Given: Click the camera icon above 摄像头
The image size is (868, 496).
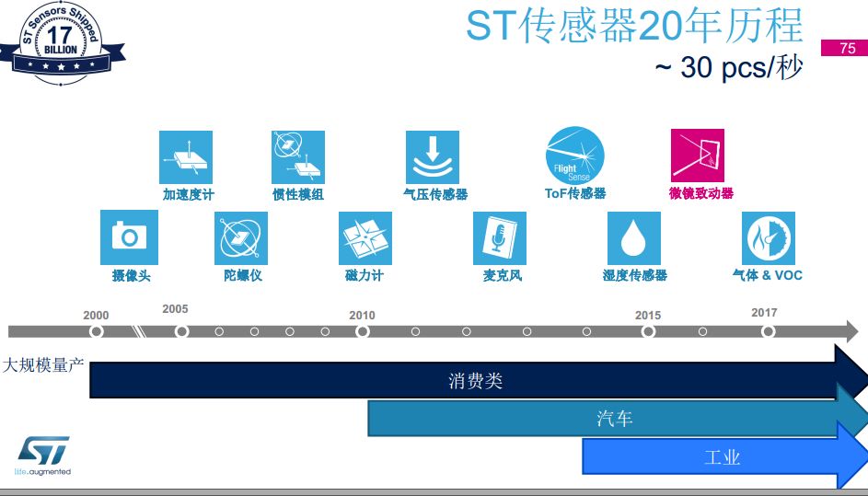Looking at the screenshot, I should tap(129, 237).
